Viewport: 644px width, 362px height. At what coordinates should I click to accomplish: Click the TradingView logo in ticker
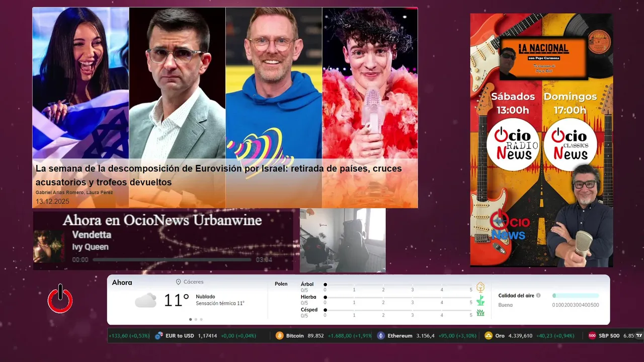pyautogui.click(x=639, y=335)
